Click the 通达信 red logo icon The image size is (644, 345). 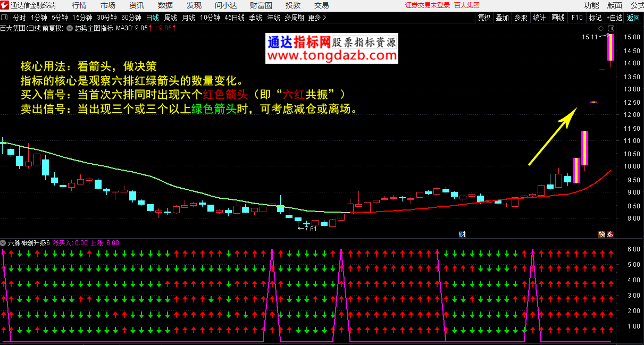(5, 5)
